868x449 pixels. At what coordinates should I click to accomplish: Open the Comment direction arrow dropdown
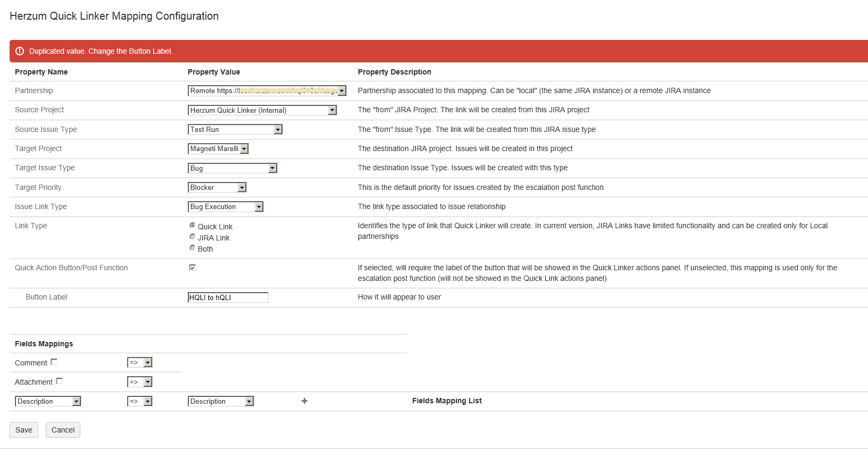140,363
